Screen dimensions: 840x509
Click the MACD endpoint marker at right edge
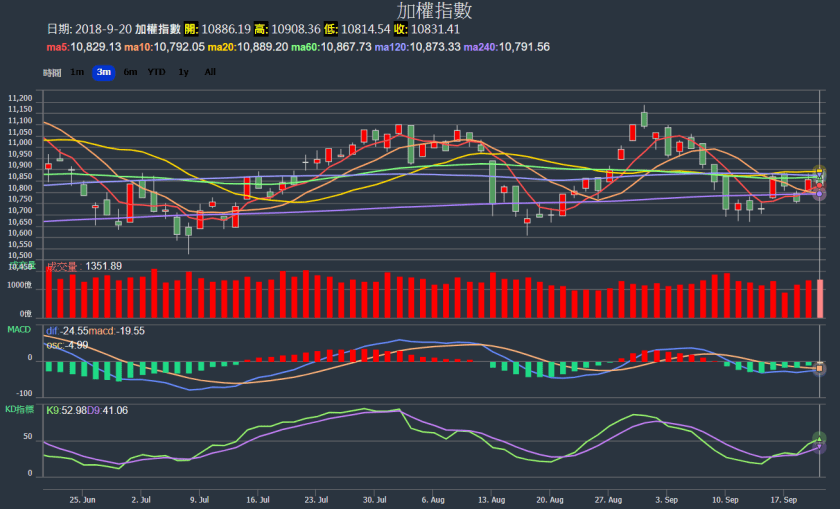(x=820, y=368)
